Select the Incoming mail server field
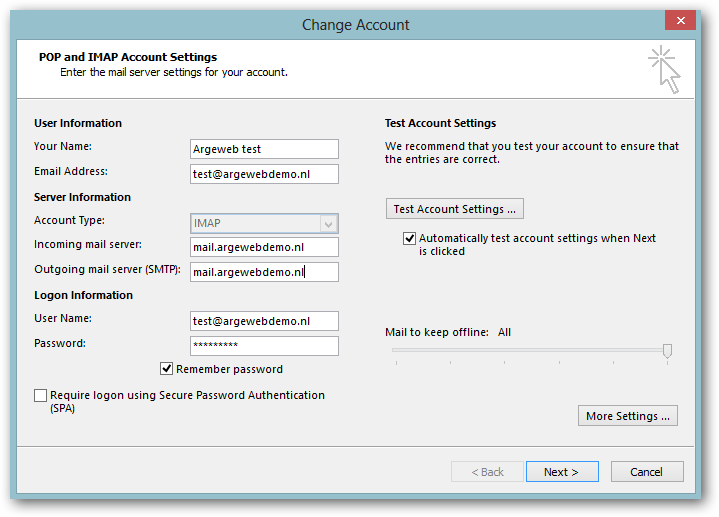Image resolution: width=719 pixels, height=517 pixels. point(264,247)
